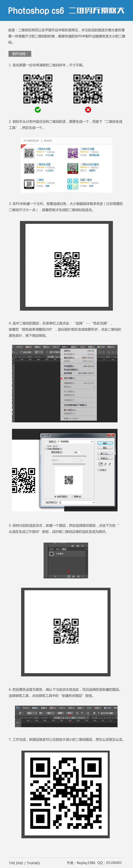Switch to the 路径 tab in panel
Viewport: 133px width, 868px height.
(65, 549)
